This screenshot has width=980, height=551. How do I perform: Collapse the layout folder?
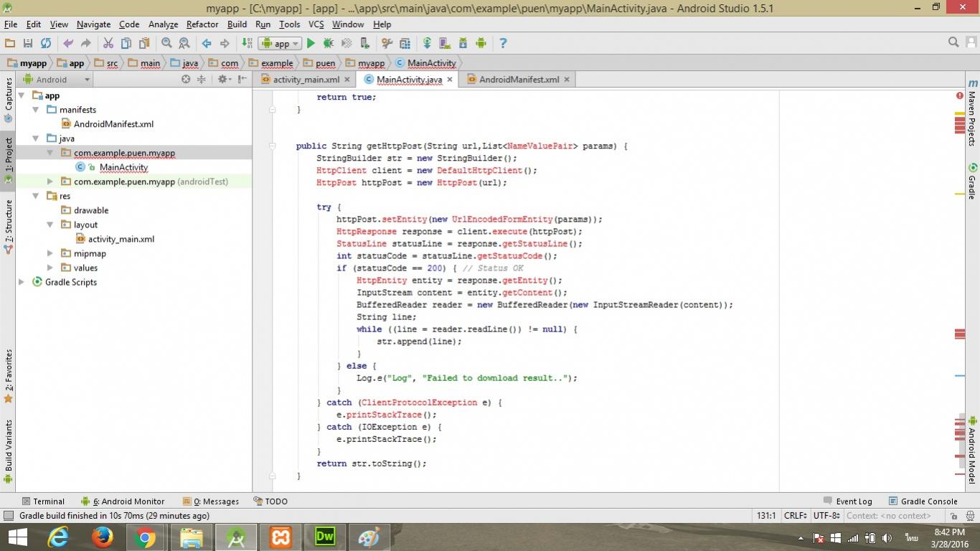tap(50, 225)
